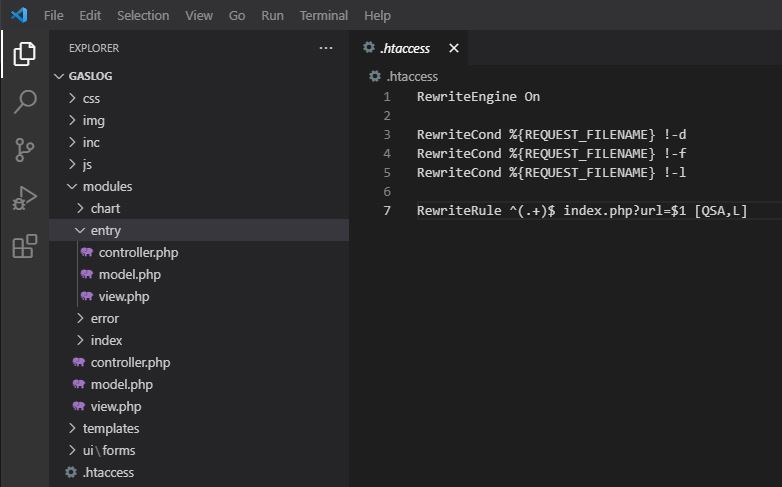The width and height of the screenshot is (782, 487).
Task: Open the Explorer view in activity bar
Action: coord(25,54)
